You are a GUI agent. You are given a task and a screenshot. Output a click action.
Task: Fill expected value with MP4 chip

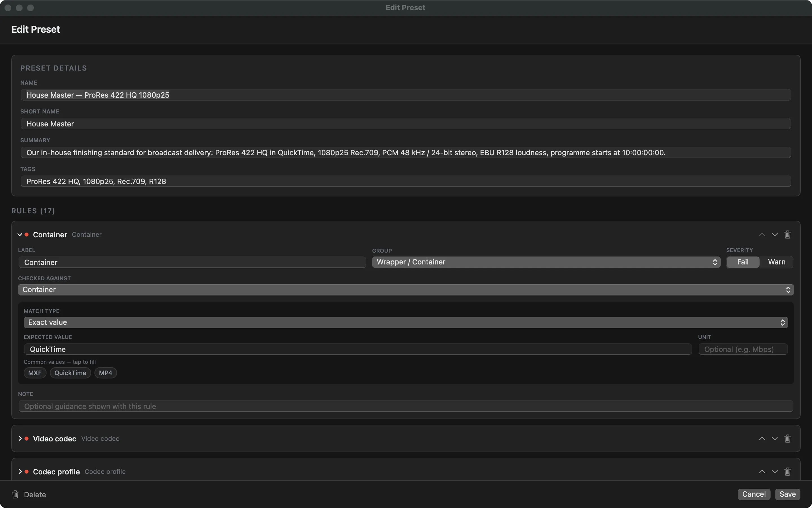105,373
